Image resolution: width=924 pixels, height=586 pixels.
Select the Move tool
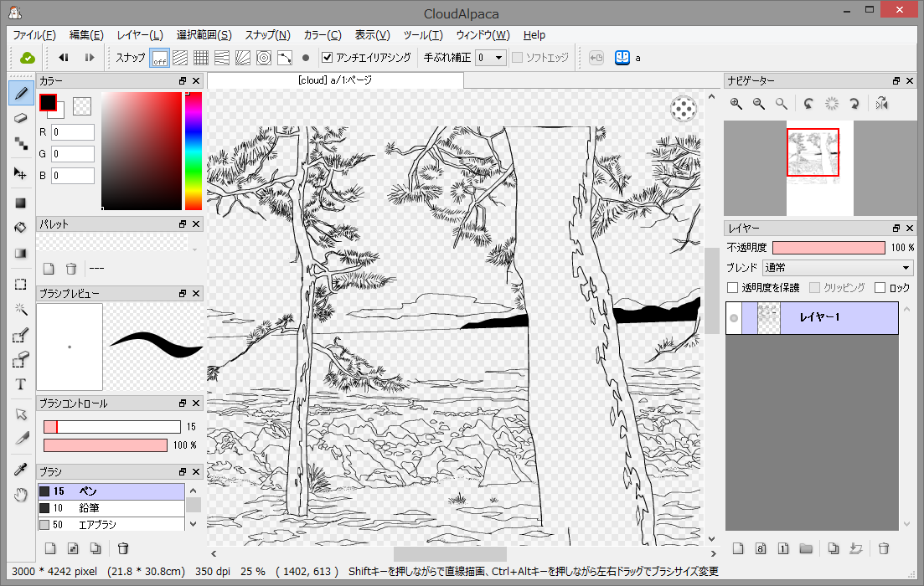pyautogui.click(x=21, y=174)
